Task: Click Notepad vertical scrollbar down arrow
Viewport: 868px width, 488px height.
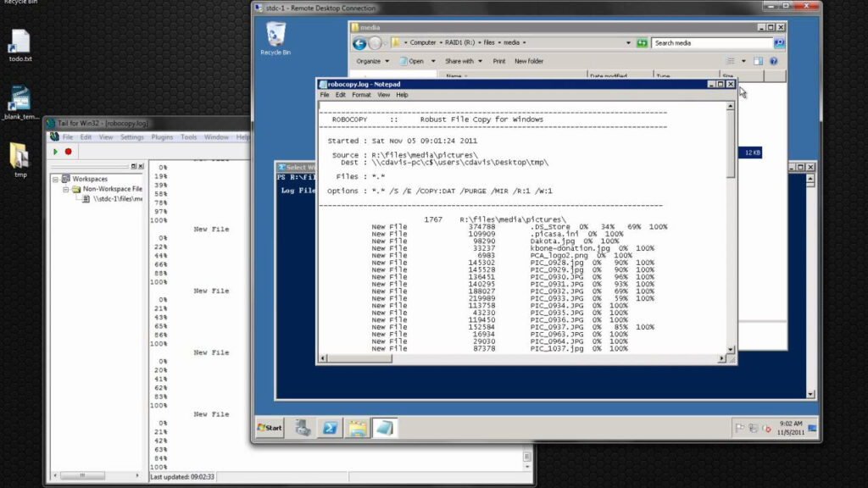Action: (730, 350)
